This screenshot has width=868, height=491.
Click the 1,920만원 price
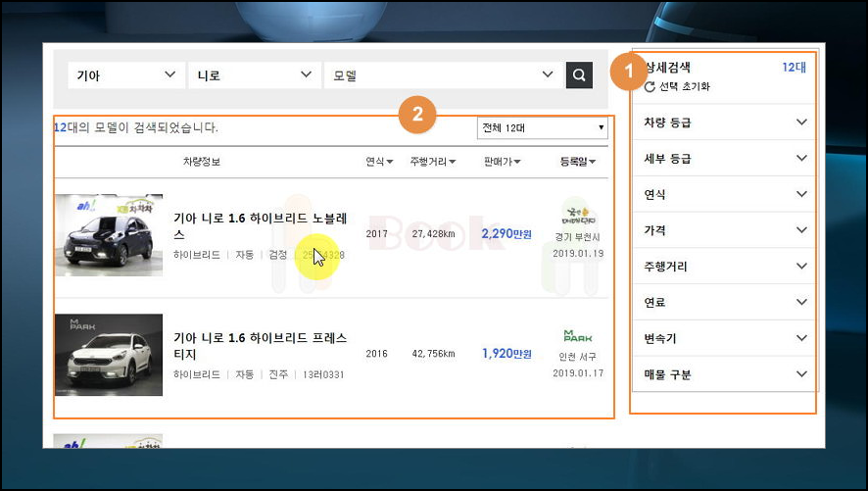(x=506, y=353)
